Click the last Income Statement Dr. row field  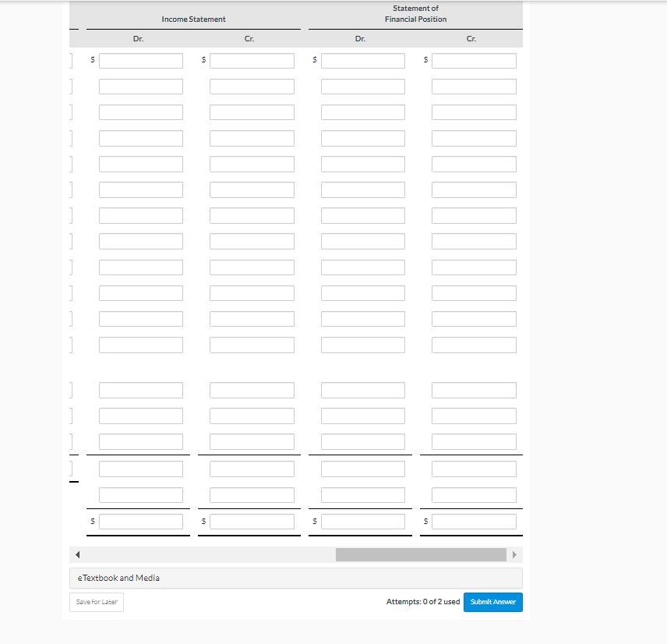pyautogui.click(x=140, y=494)
